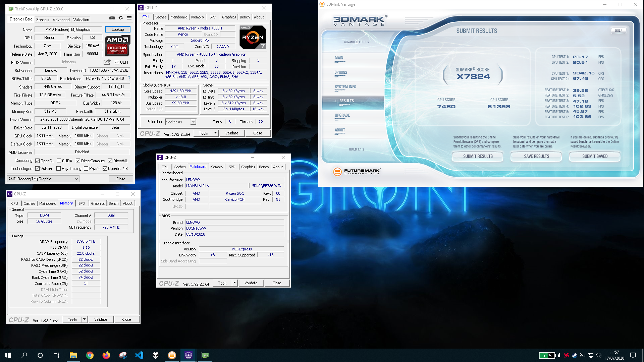This screenshot has height=362, width=644.
Task: Open Caches tab in CPU-Z CPU window
Action: (160, 17)
